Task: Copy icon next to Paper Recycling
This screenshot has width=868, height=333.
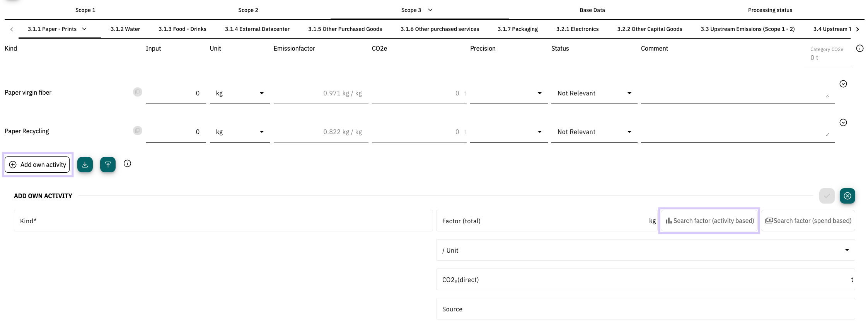Action: (138, 131)
